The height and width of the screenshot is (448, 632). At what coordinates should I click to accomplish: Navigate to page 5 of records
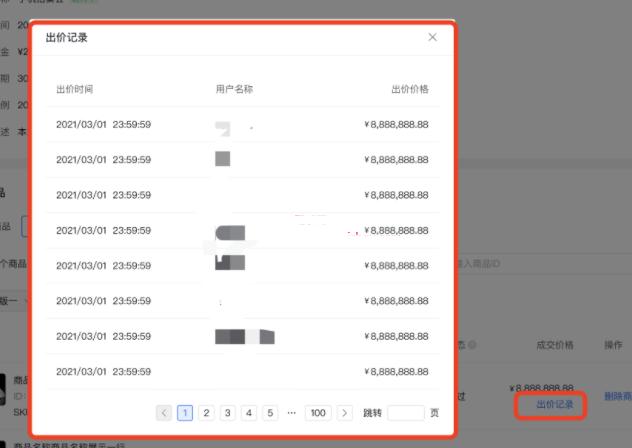(269, 412)
